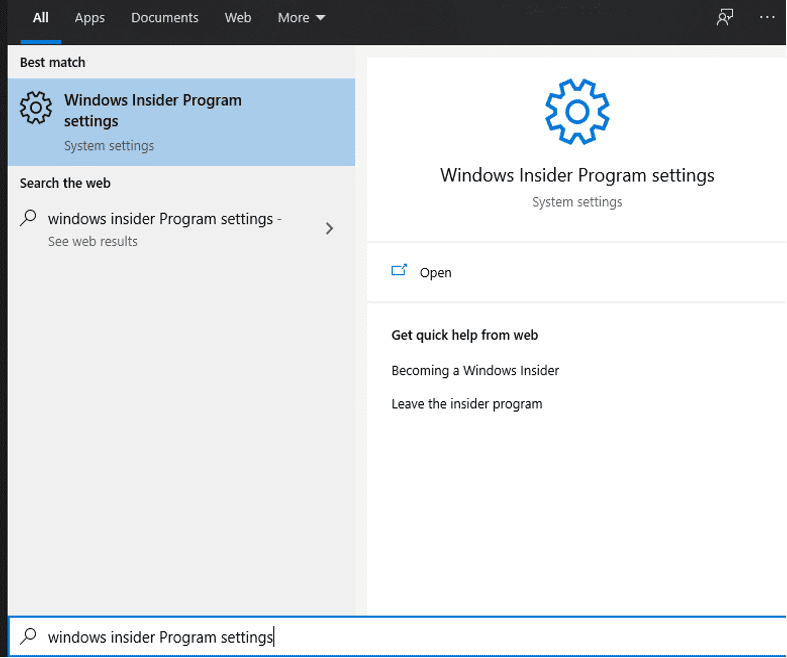Click the web search suggestion text
Screen dimensions: 787x658
pos(165,219)
